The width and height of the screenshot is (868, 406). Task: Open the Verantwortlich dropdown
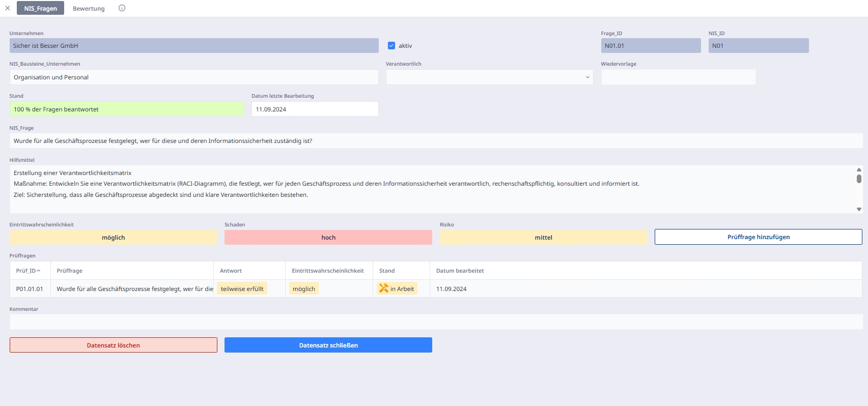pos(489,77)
